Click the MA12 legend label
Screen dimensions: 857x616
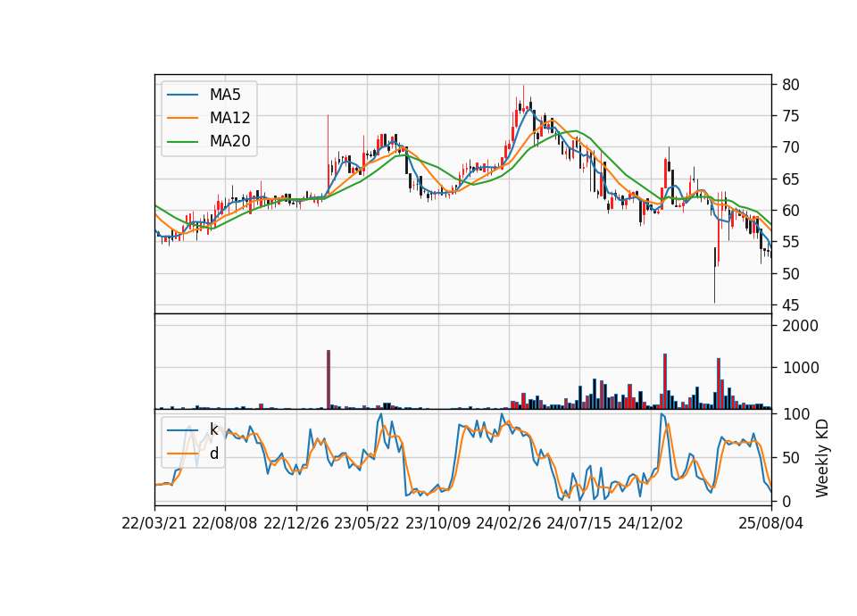229,118
